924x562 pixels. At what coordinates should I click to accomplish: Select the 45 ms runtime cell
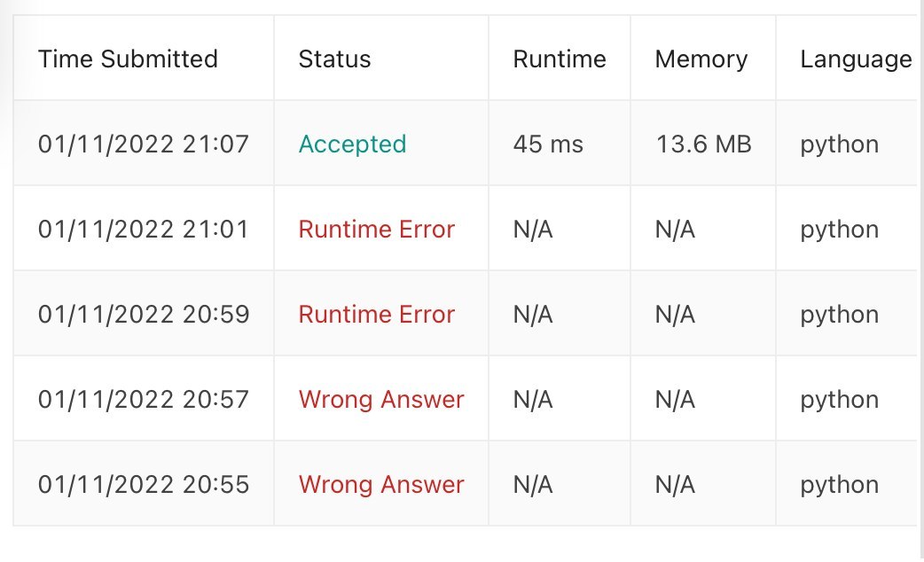click(548, 144)
